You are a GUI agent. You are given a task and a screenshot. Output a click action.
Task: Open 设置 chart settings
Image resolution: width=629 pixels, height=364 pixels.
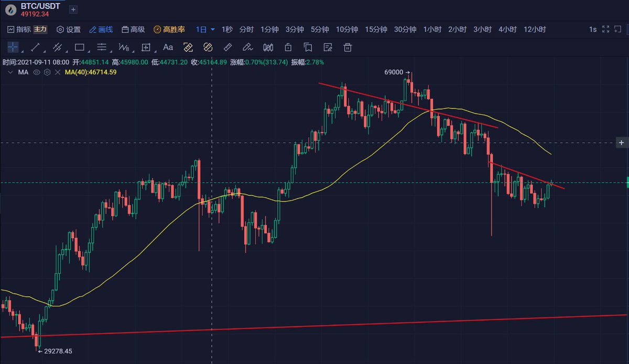[x=68, y=29]
